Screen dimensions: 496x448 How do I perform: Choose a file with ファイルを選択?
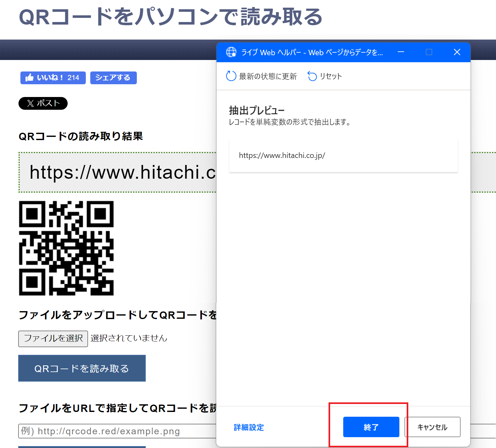53,339
